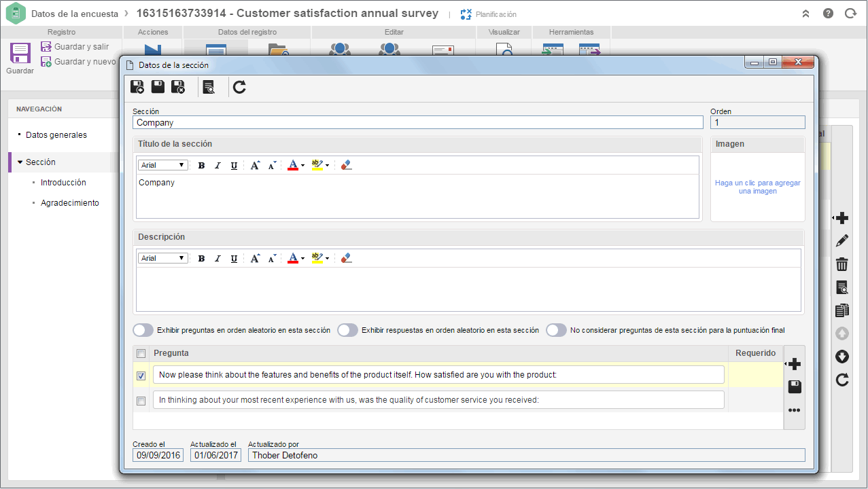Toggle Exhibir preguntas en orden aleatorio switch
Screen dimensions: 868x489
143,330
